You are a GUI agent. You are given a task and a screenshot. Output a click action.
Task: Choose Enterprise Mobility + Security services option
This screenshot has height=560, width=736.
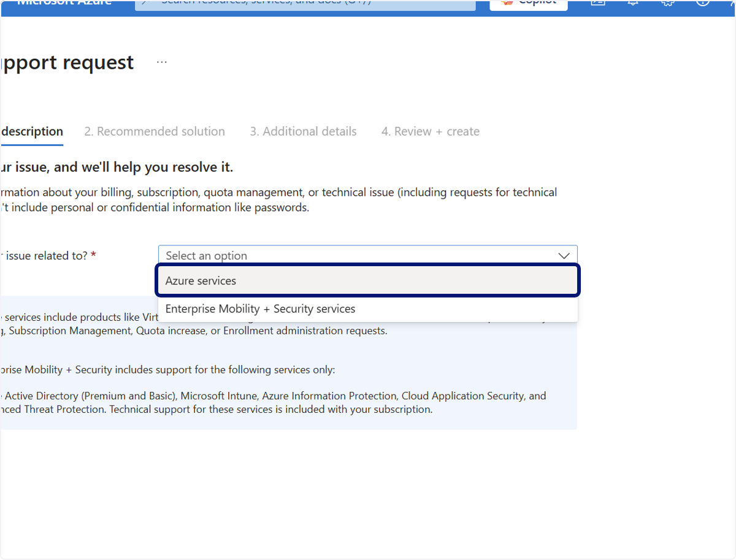pyautogui.click(x=368, y=309)
